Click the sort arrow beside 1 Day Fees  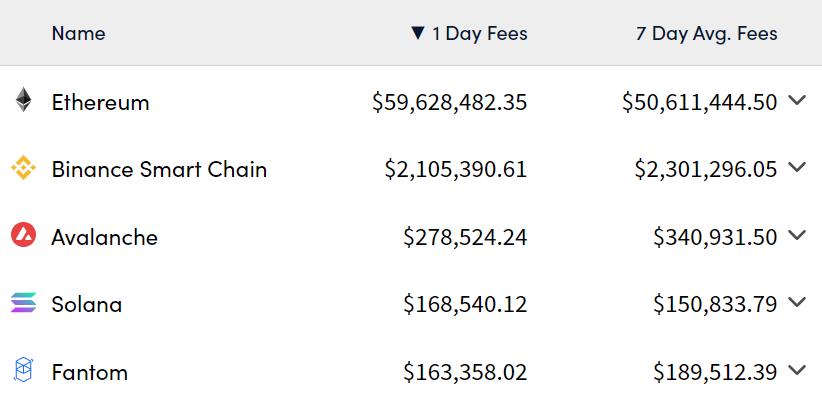418,34
